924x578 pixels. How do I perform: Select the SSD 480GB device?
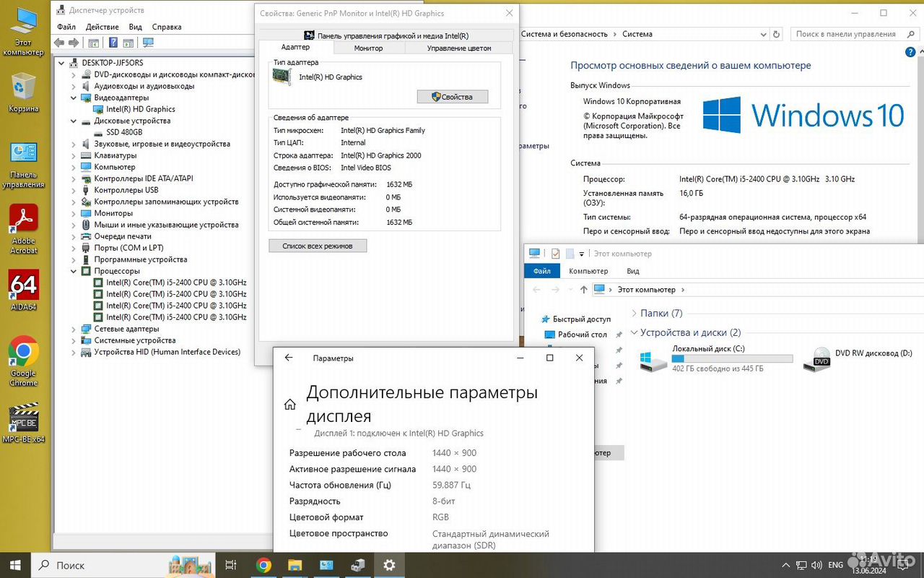click(124, 132)
